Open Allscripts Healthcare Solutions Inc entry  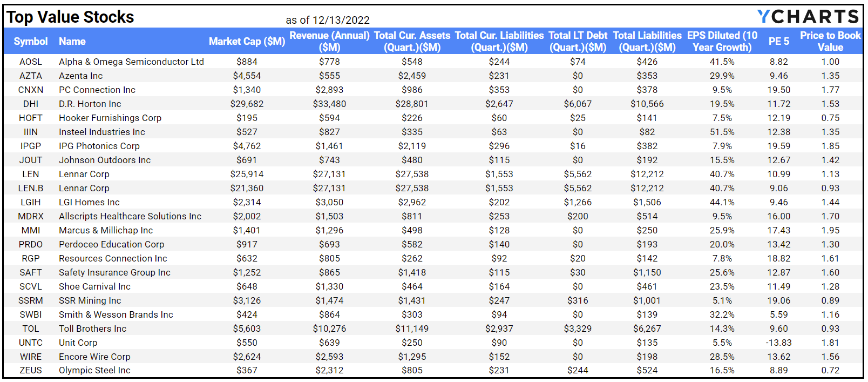[130, 216]
